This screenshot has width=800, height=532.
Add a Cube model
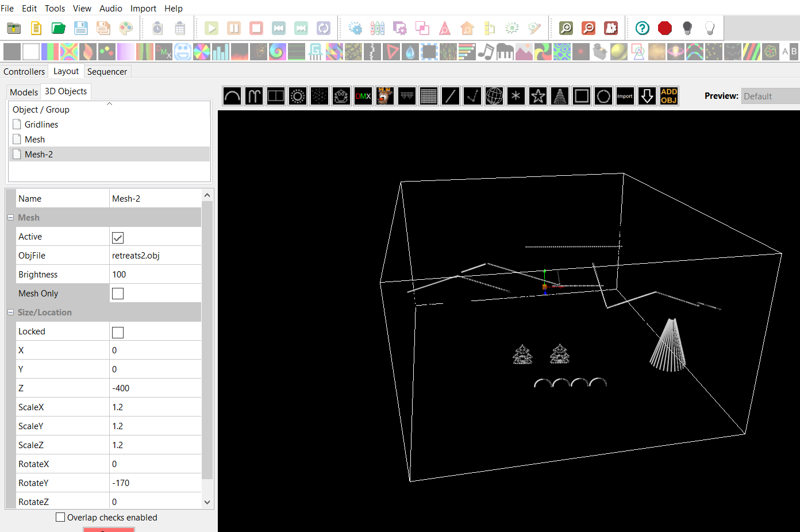pyautogui.click(x=320, y=96)
